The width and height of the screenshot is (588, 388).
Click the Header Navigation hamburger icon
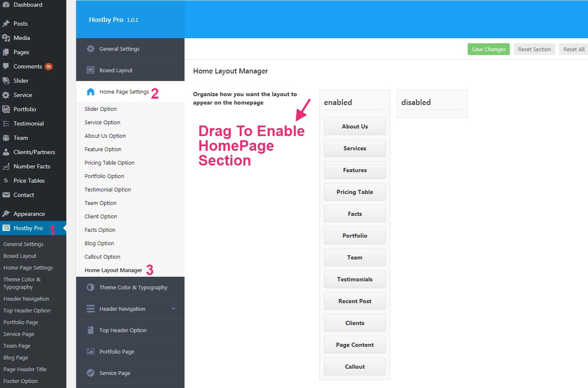(x=90, y=309)
